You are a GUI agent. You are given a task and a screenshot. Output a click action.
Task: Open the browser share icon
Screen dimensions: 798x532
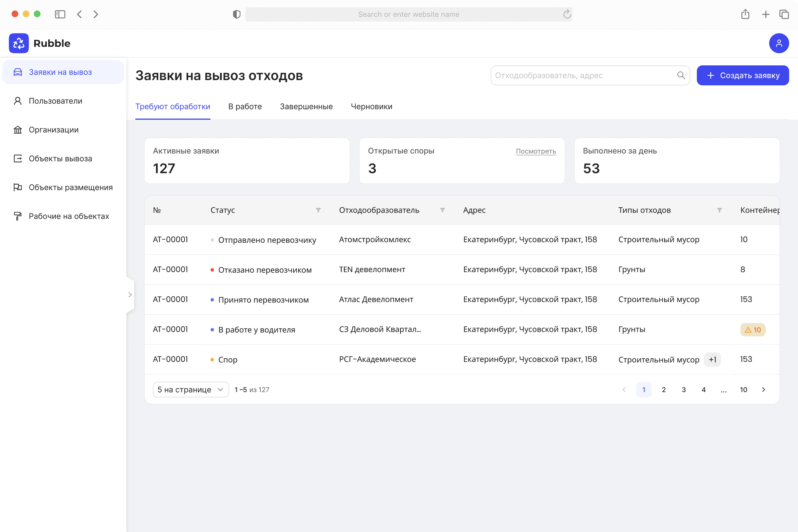(745, 14)
